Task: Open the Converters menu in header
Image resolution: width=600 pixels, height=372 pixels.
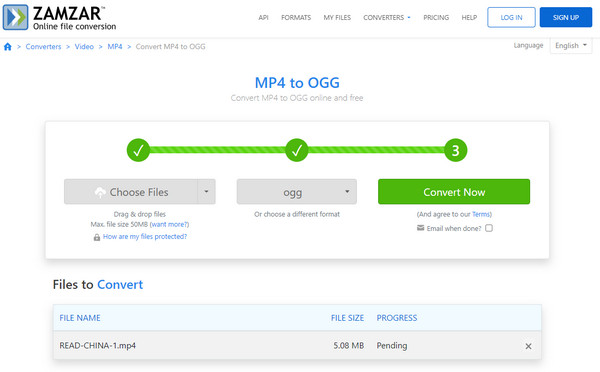Action: point(386,18)
